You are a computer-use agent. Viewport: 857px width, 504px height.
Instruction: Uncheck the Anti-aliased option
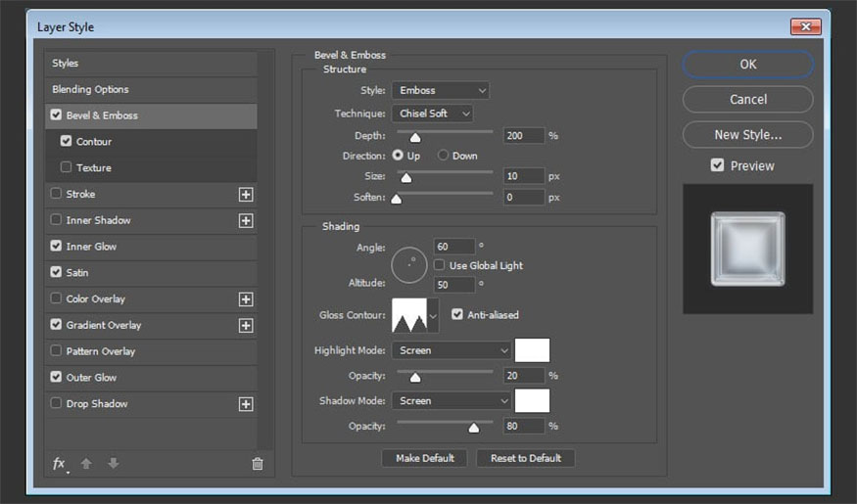click(x=457, y=315)
